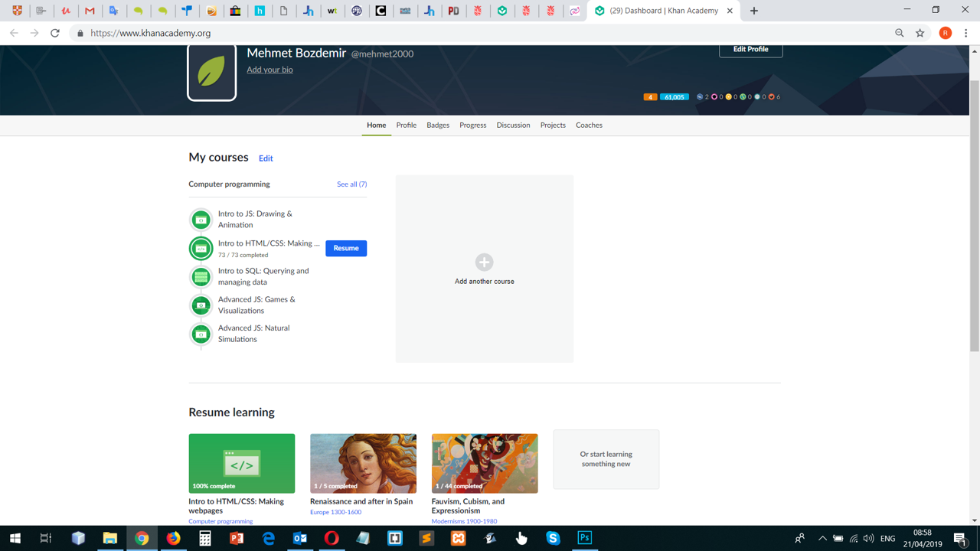Click the Edit Profile button
Viewport: 980px width, 551px height.
click(750, 50)
